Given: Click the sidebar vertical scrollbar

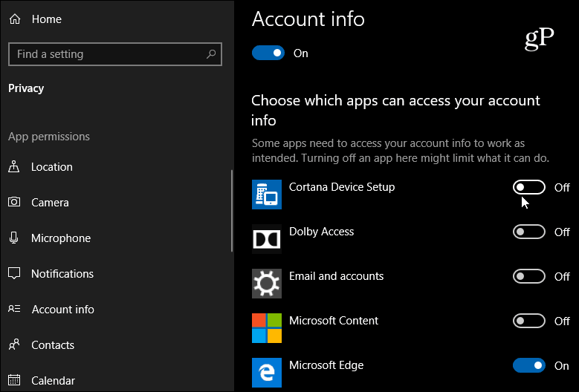Looking at the screenshot, I should [232, 211].
